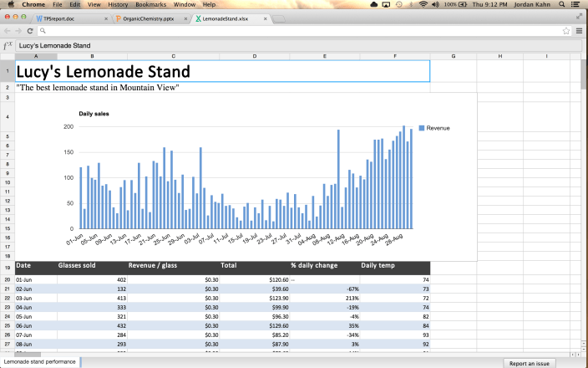Viewport: 588px width, 368px height.
Task: Enter fullscreen with the expand arrows icon
Action: click(580, 16)
